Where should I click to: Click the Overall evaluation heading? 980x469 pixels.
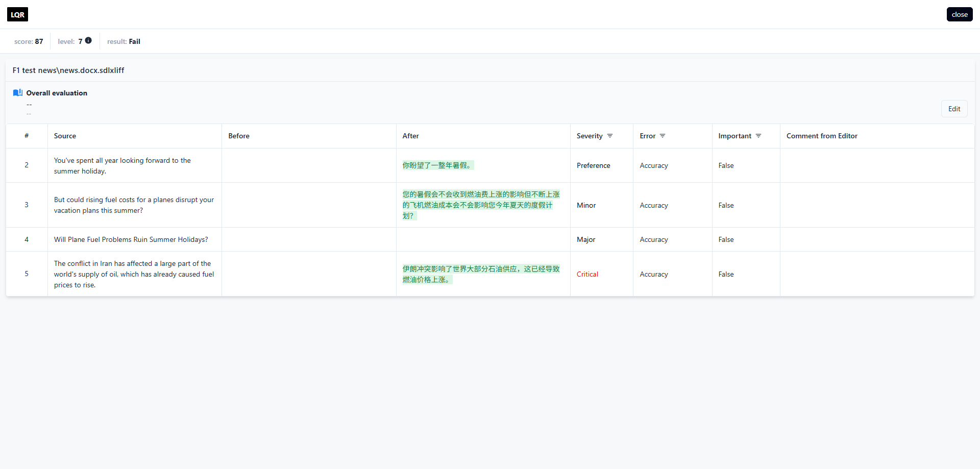coord(57,93)
